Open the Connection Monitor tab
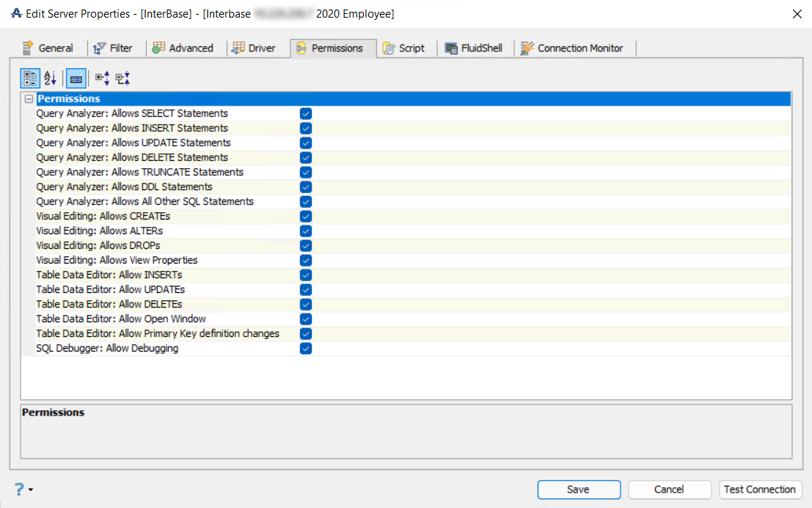Image resolution: width=812 pixels, height=508 pixels. pos(571,48)
